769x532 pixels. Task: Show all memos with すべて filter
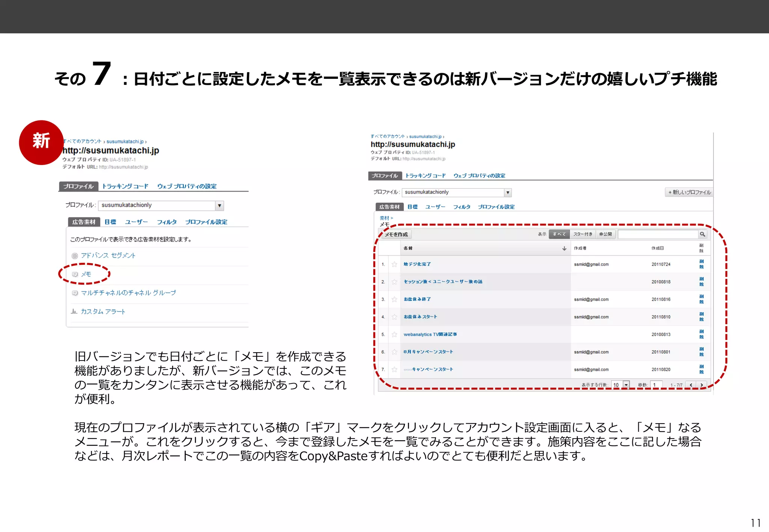pos(559,234)
